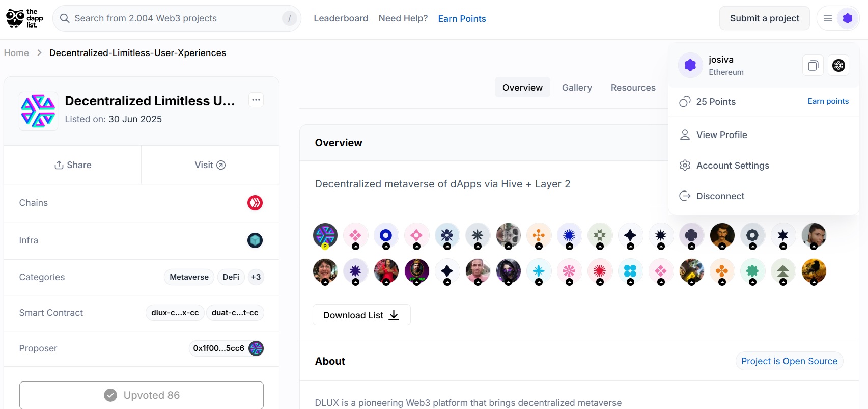Click Earn points link in profile menu
Image resolution: width=868 pixels, height=409 pixels.
tap(828, 101)
